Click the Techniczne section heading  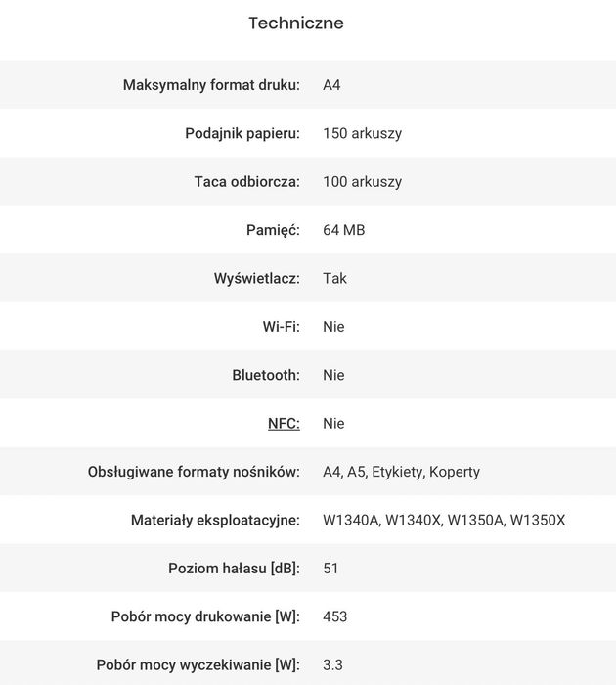pyautogui.click(x=296, y=23)
